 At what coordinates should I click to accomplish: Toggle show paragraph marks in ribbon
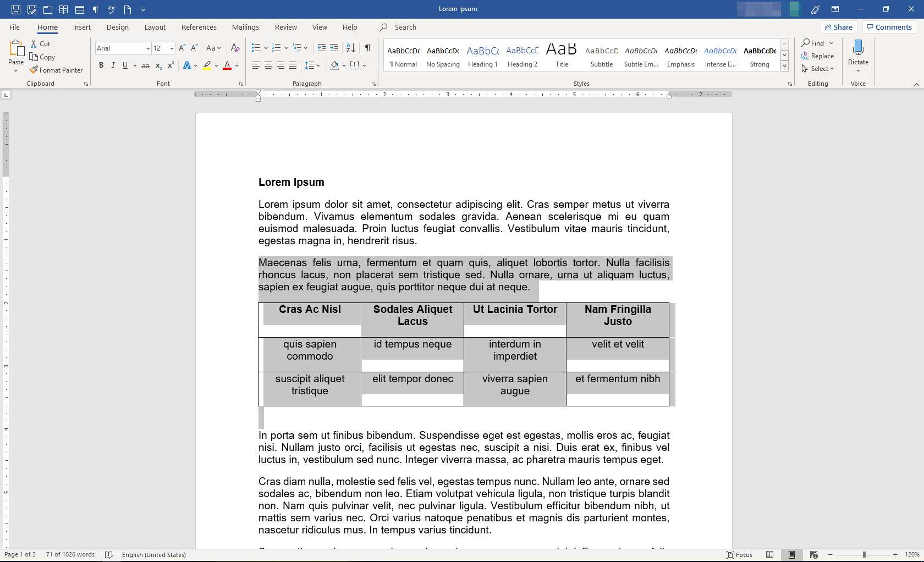(368, 48)
